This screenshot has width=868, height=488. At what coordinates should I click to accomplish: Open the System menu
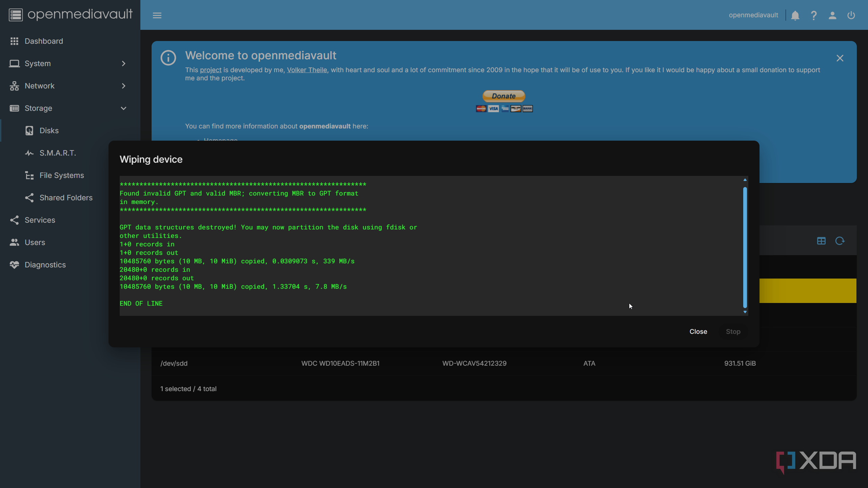70,63
